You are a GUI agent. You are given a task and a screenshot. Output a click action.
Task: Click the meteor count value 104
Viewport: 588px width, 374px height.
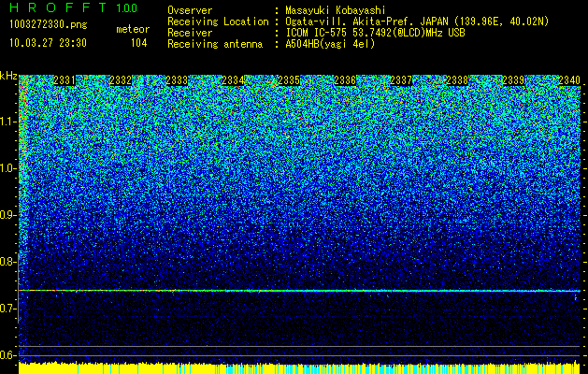click(138, 43)
